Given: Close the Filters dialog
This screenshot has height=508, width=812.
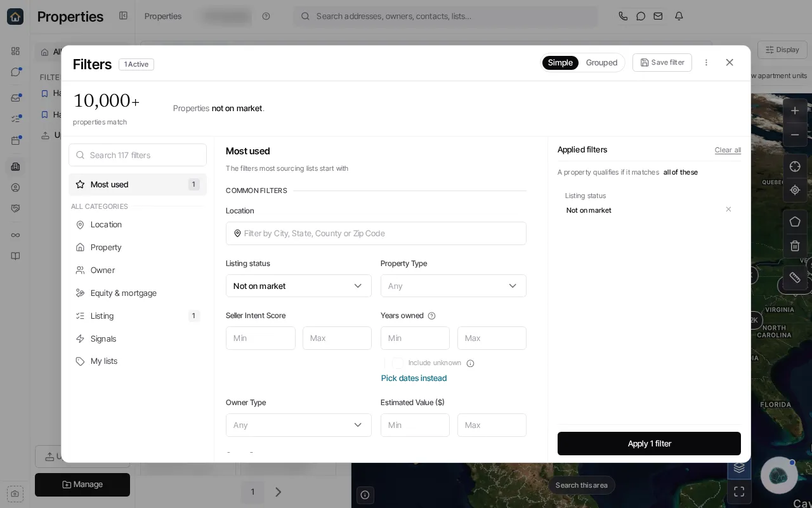Looking at the screenshot, I should (x=730, y=62).
